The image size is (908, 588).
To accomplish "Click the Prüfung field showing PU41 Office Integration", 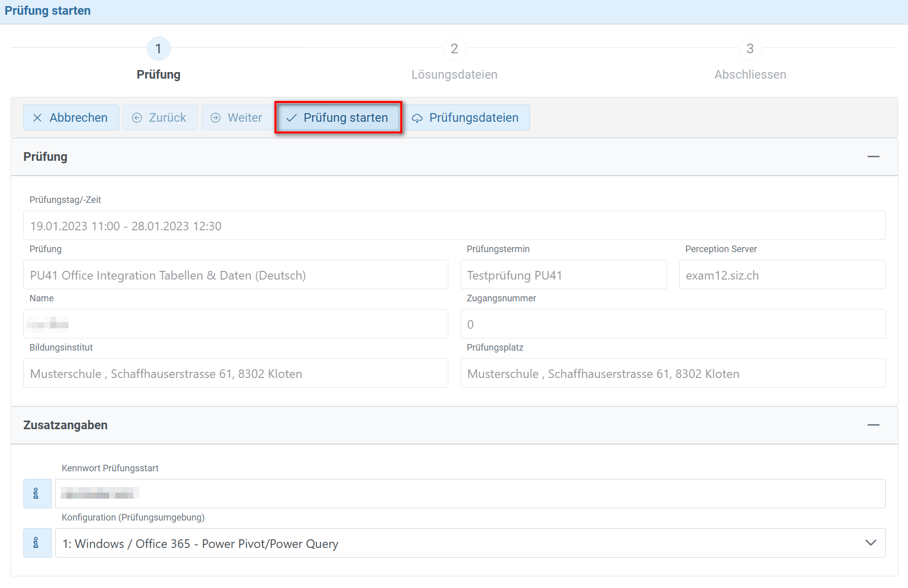I will click(236, 274).
